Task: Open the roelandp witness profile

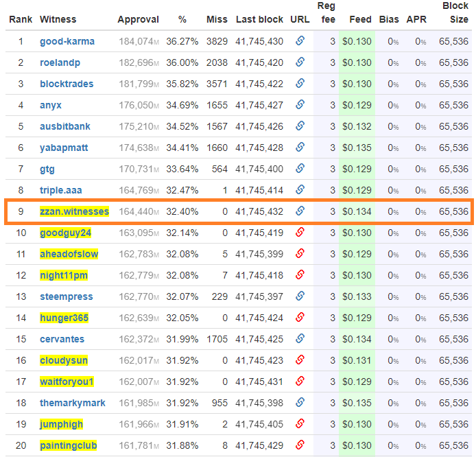Action: point(61,62)
